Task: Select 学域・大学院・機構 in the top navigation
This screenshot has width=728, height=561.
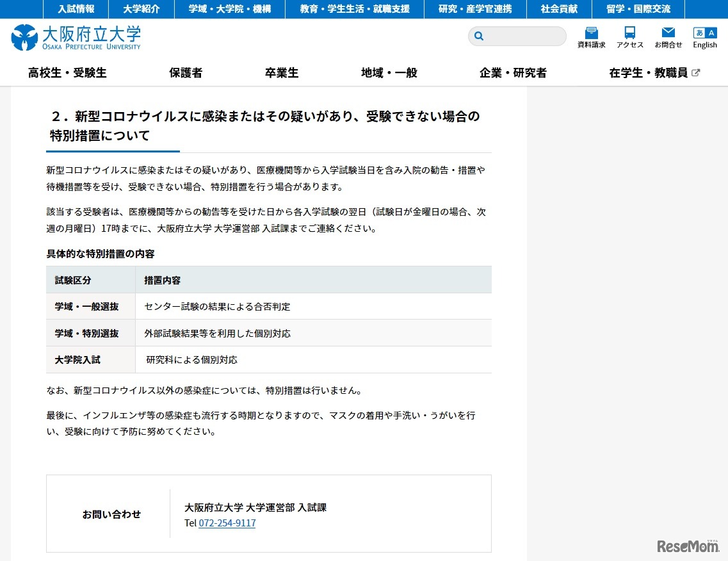Action: (229, 9)
